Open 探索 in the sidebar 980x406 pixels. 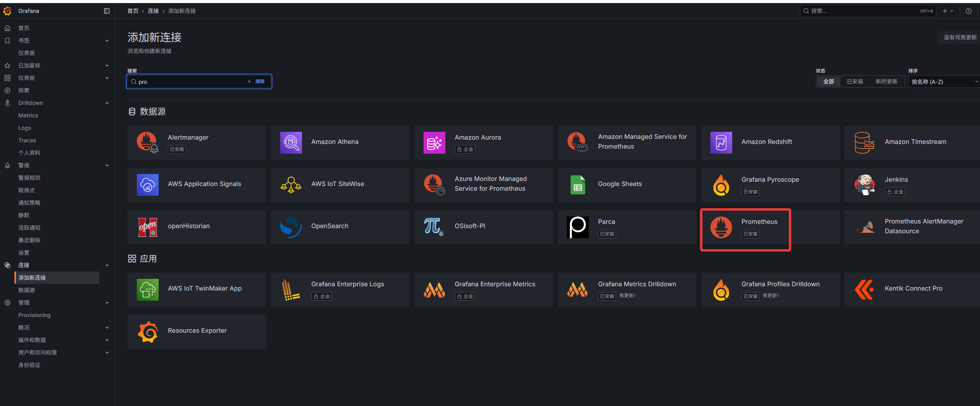24,90
